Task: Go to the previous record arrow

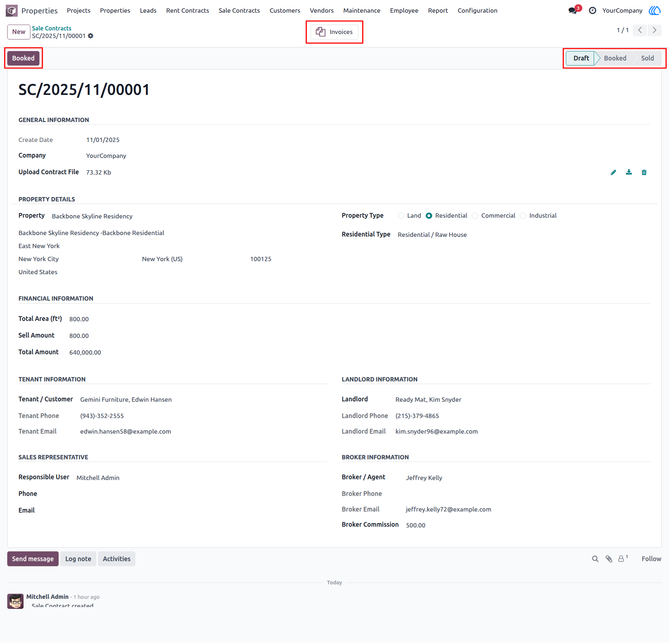Action: click(640, 30)
